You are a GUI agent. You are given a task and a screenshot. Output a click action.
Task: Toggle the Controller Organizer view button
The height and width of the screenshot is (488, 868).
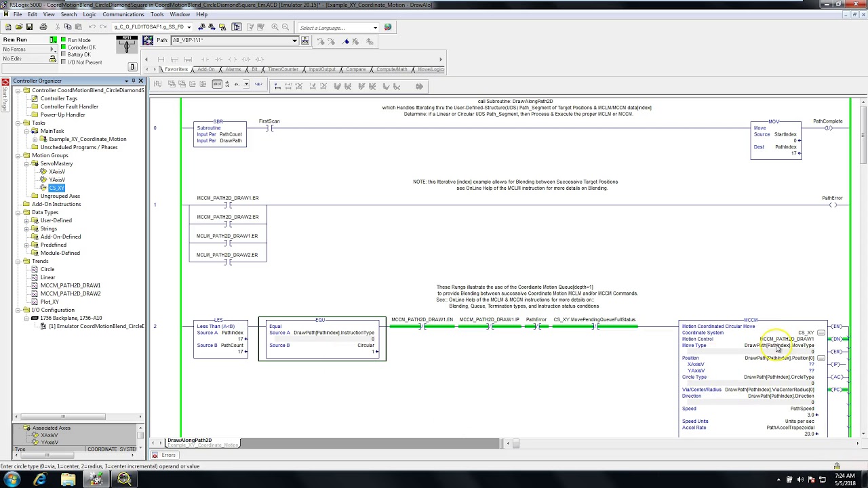tap(236, 27)
